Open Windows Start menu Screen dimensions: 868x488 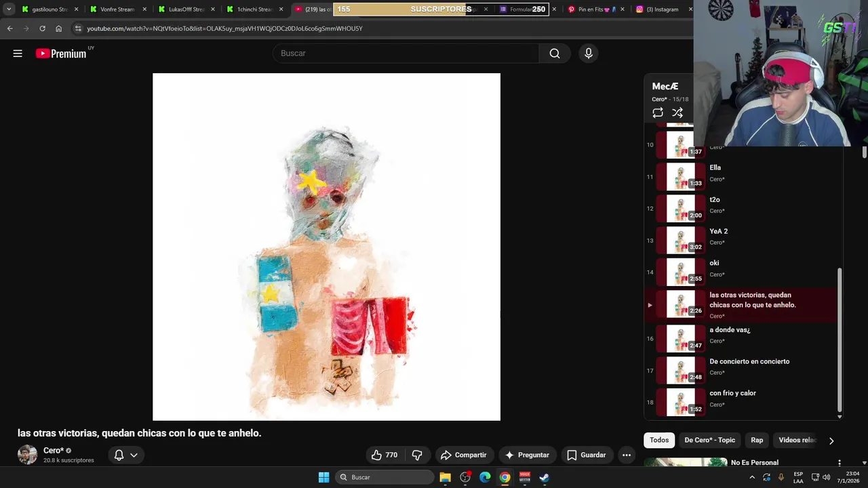[x=323, y=477]
